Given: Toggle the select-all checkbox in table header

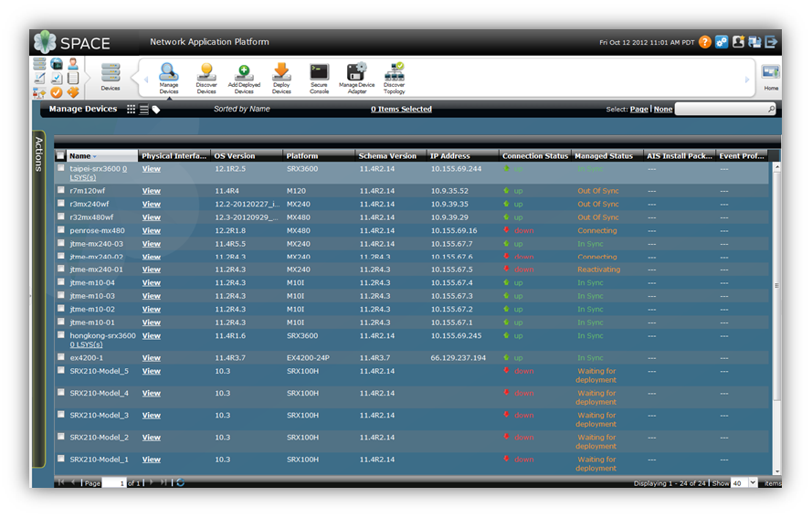Looking at the screenshot, I should pos(60,156).
